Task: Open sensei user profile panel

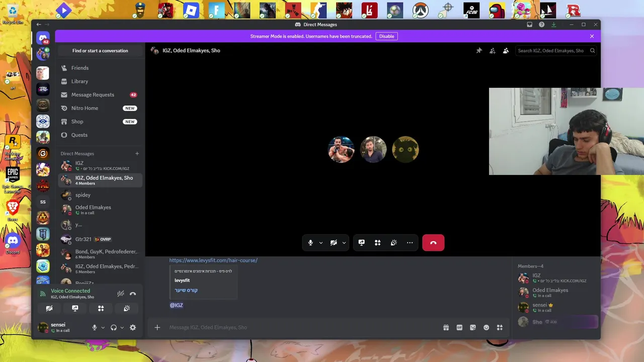Action: pos(61,327)
